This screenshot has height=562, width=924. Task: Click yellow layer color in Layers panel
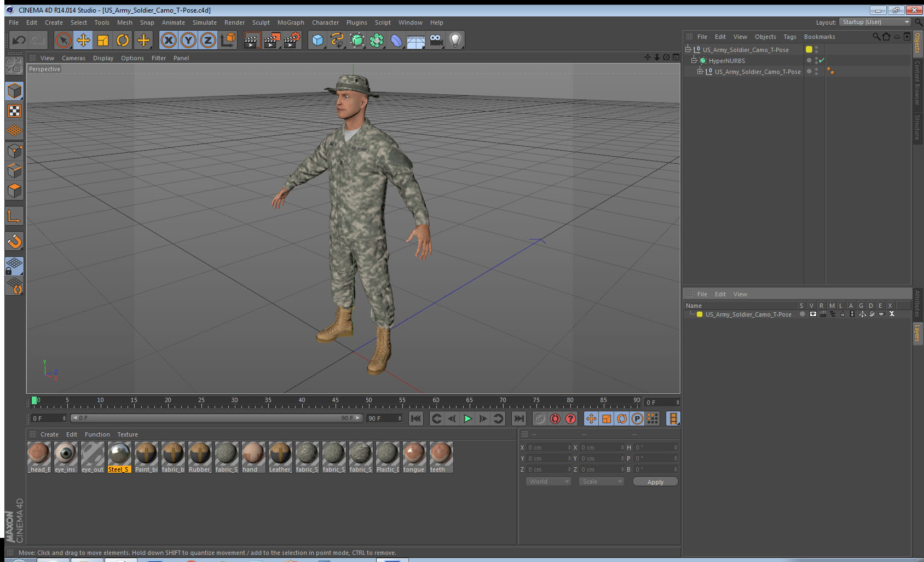click(x=700, y=314)
